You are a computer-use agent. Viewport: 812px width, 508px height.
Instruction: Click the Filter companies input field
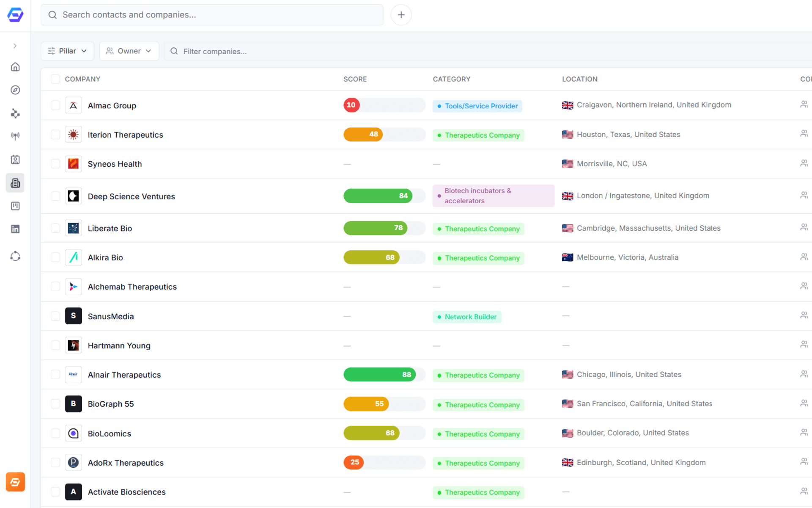488,51
